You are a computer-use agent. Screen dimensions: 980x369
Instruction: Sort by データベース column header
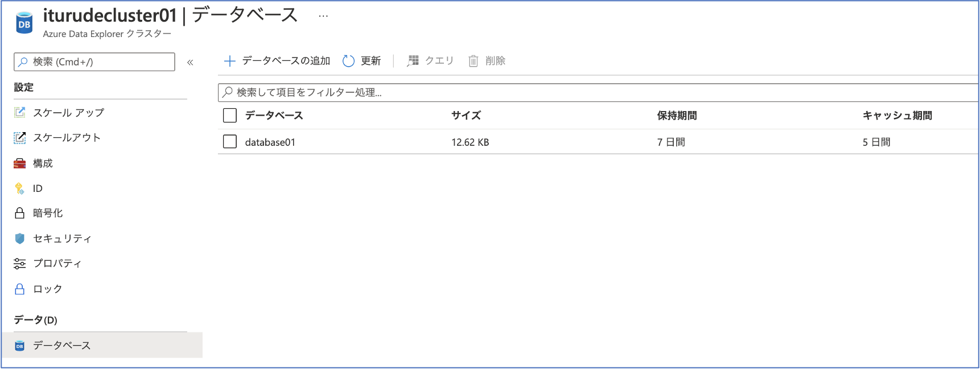[274, 116]
